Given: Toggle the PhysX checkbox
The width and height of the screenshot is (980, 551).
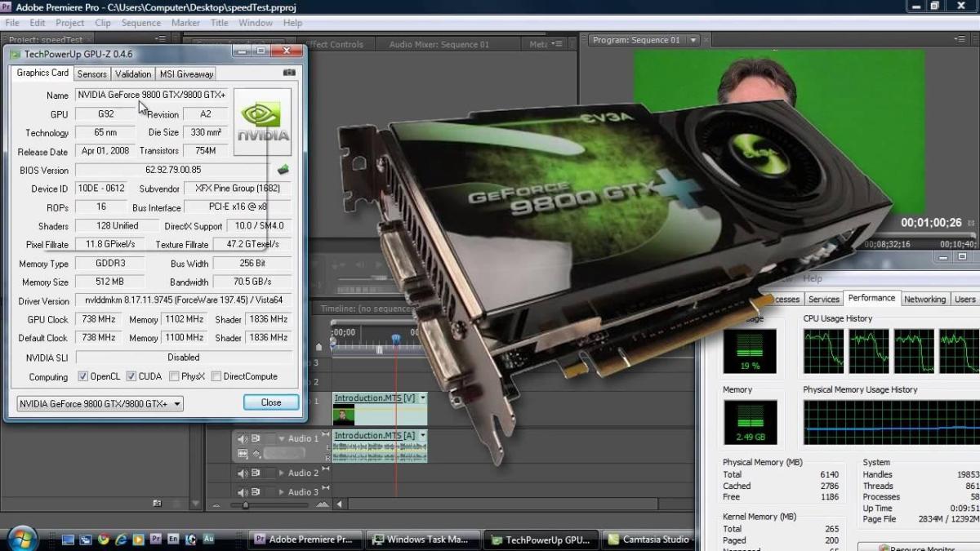Looking at the screenshot, I should [x=174, y=376].
